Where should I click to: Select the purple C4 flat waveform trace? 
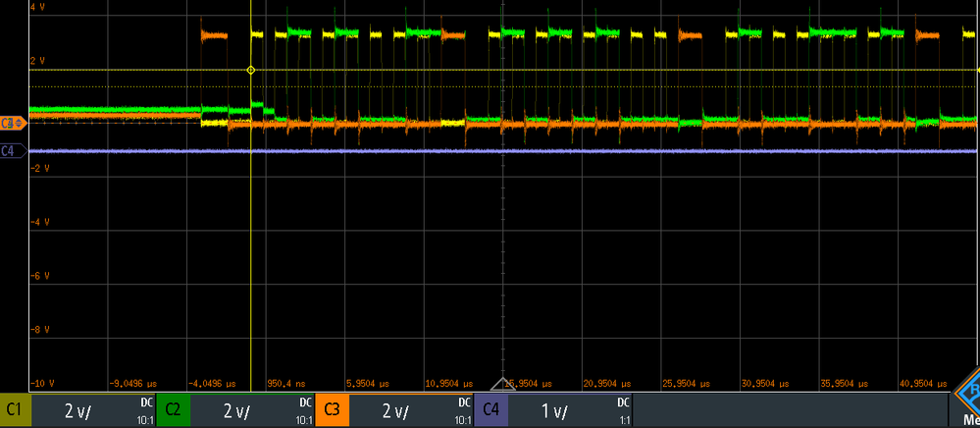(503, 151)
